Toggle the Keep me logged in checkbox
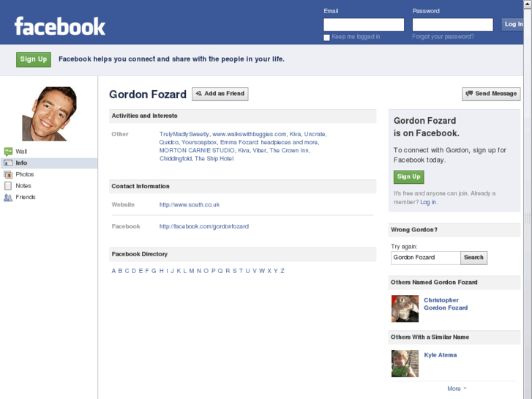This screenshot has height=399, width=532. [326, 37]
